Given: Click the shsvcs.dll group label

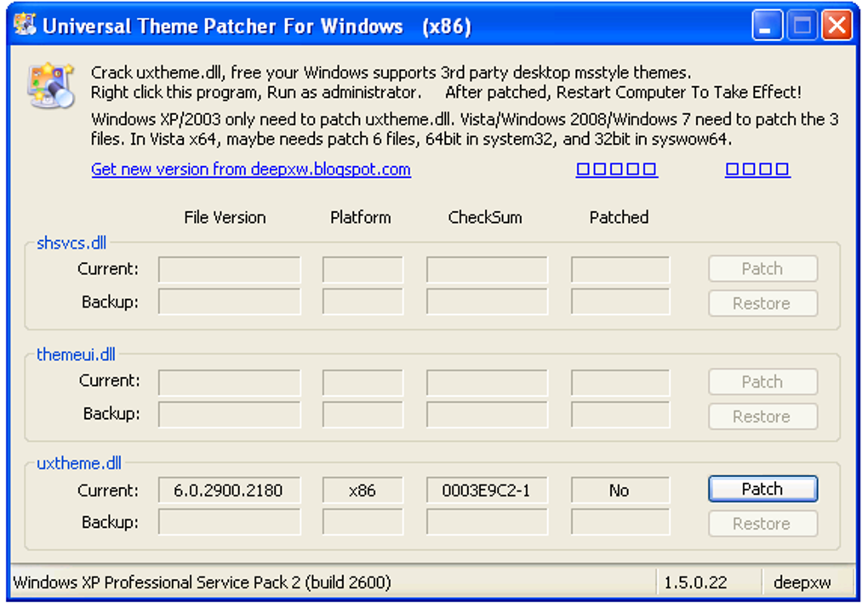Looking at the screenshot, I should [x=71, y=243].
